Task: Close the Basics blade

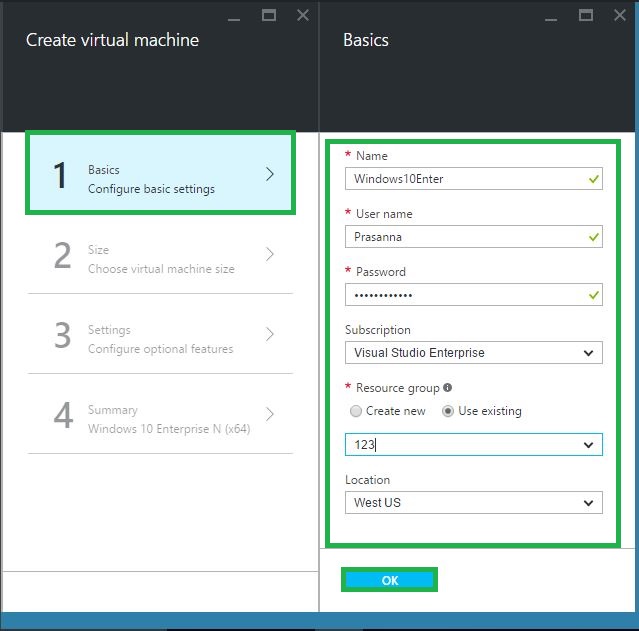Action: pos(620,15)
